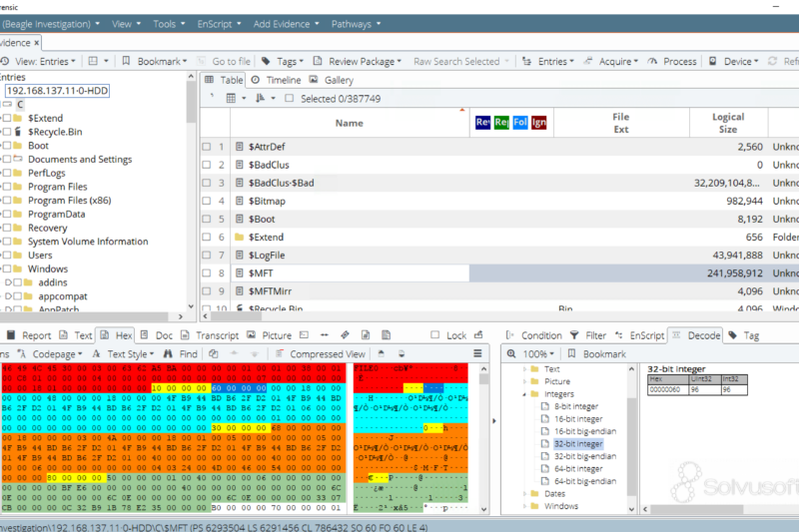Click the Find binoculars icon

pos(168,353)
